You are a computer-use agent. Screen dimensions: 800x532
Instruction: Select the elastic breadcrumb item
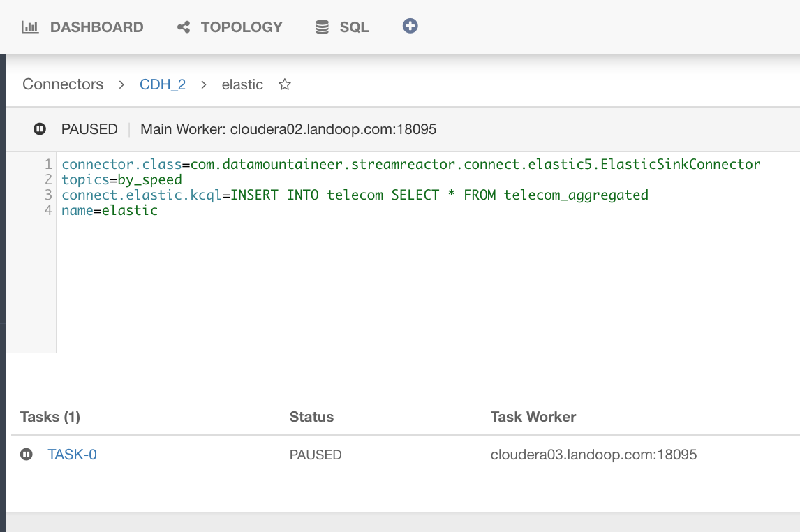pos(242,84)
